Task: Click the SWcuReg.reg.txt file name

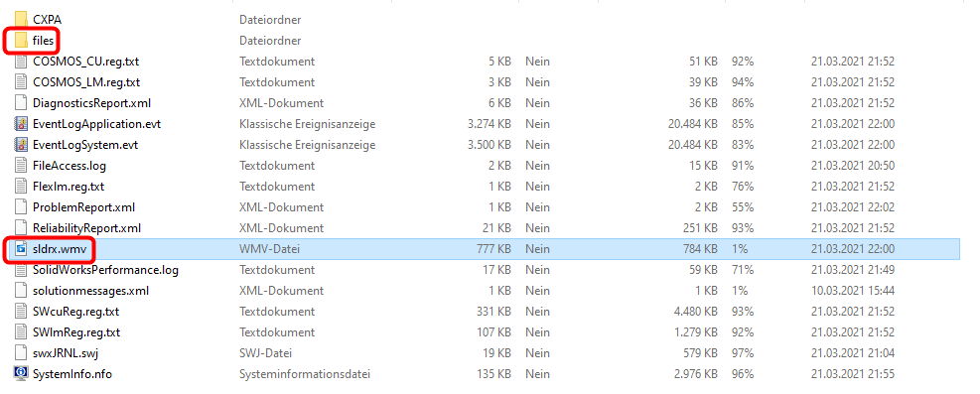Action: (x=75, y=312)
